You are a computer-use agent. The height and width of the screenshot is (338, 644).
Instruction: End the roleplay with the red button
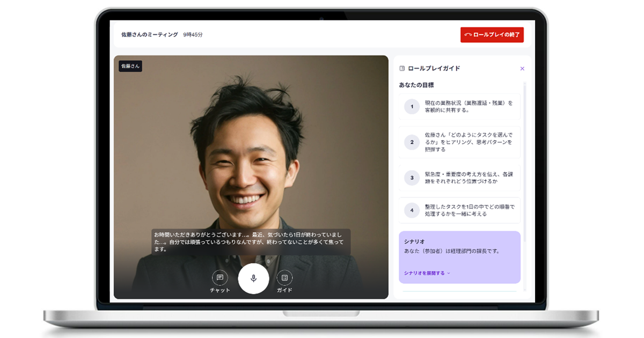point(492,35)
